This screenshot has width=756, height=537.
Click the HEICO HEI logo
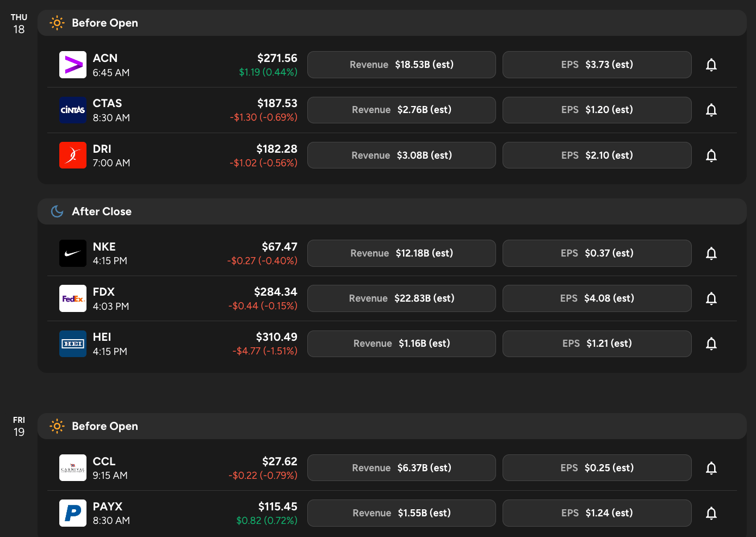point(73,344)
